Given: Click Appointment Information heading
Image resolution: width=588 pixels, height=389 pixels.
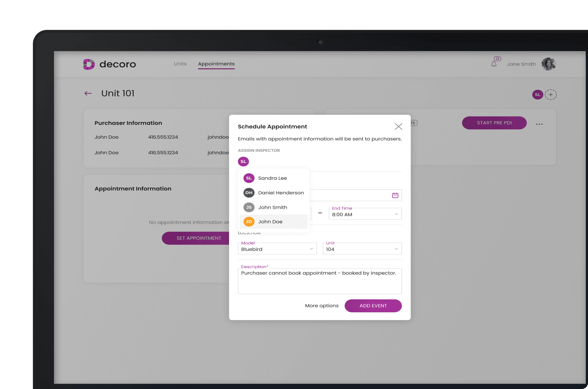Looking at the screenshot, I should pyautogui.click(x=133, y=189).
